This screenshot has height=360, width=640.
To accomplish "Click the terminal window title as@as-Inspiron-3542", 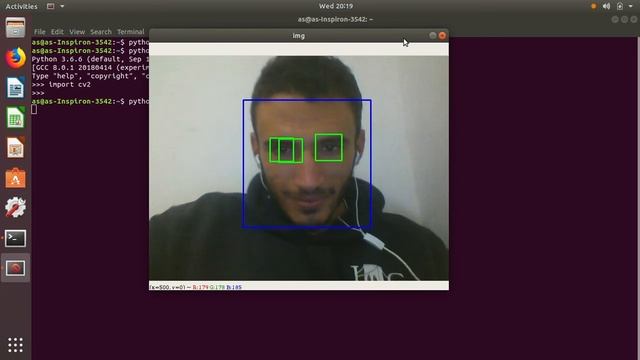I will tap(335, 19).
